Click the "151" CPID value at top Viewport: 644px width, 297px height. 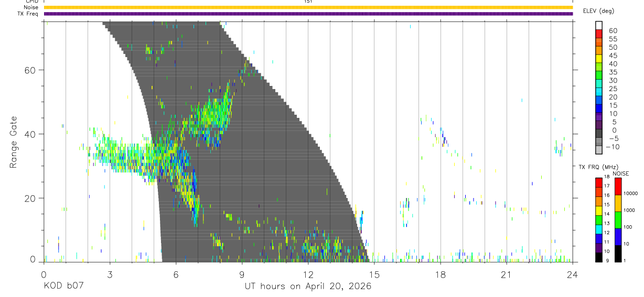[x=308, y=2]
